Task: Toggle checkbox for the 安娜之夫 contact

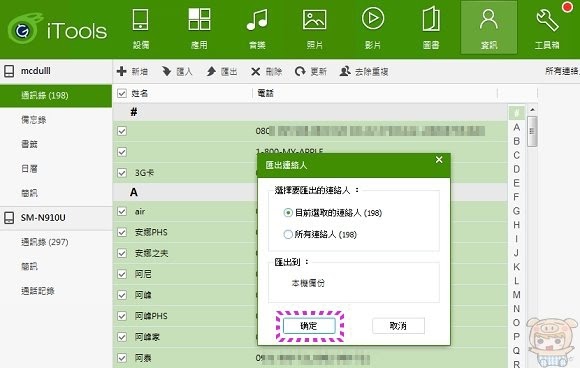Action: click(122, 253)
